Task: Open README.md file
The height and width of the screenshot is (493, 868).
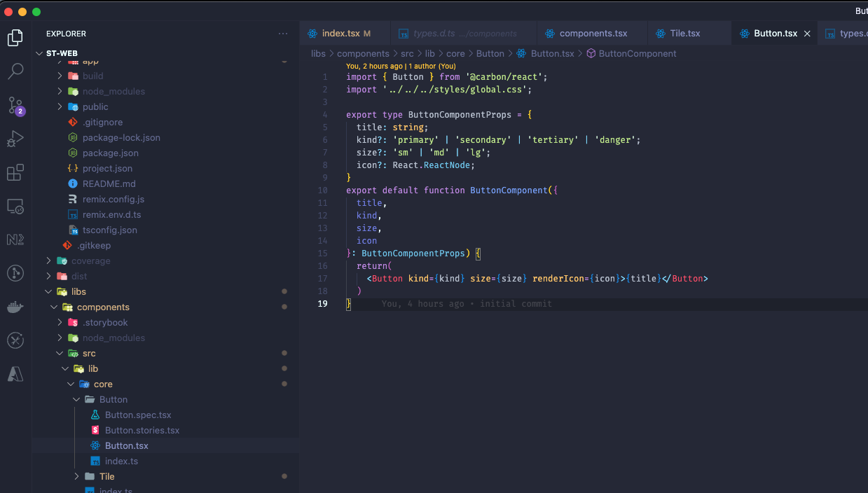Action: pos(109,184)
